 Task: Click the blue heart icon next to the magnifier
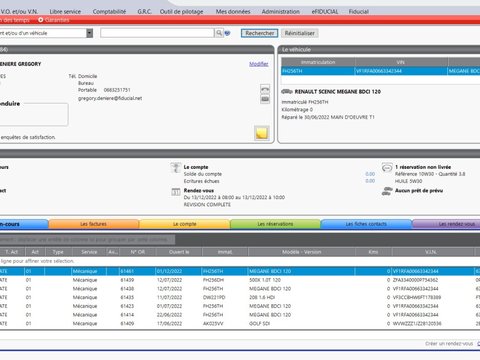[x=227, y=33]
